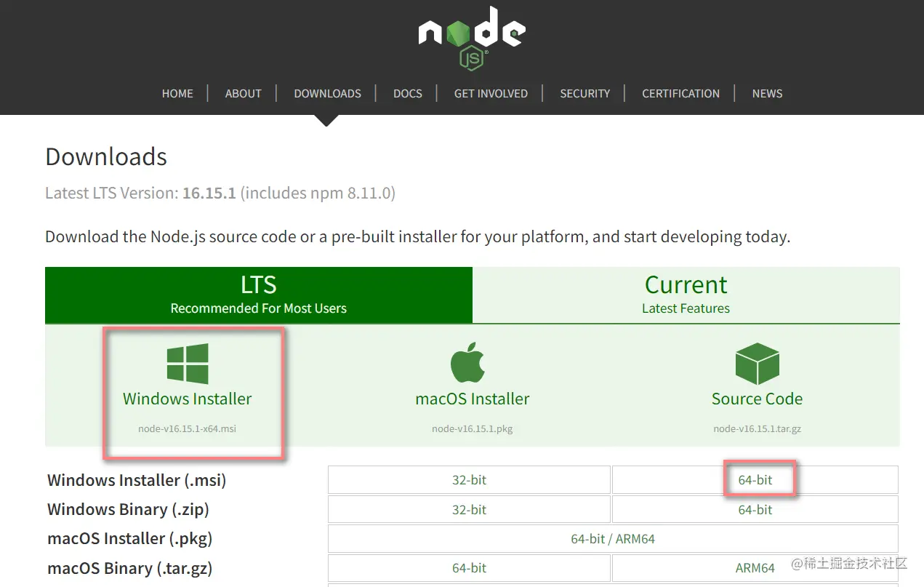Download the macOS Installer link
This screenshot has height=587, width=924.
coord(473,399)
